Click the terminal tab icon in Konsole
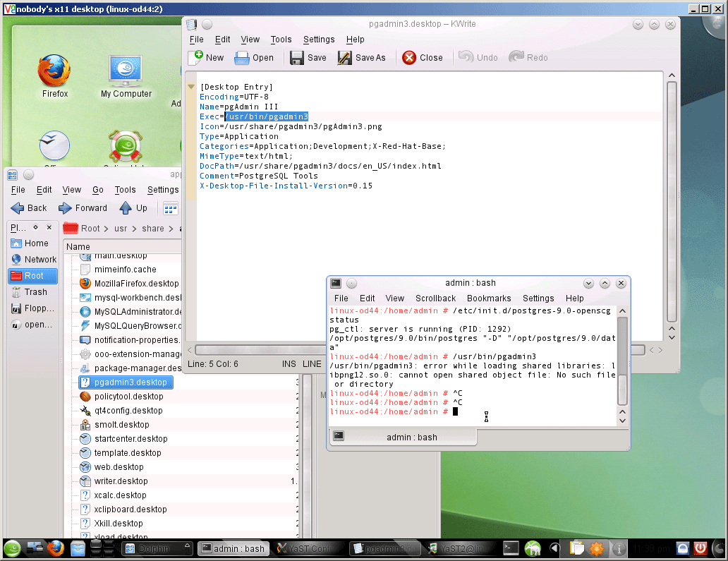 (339, 436)
